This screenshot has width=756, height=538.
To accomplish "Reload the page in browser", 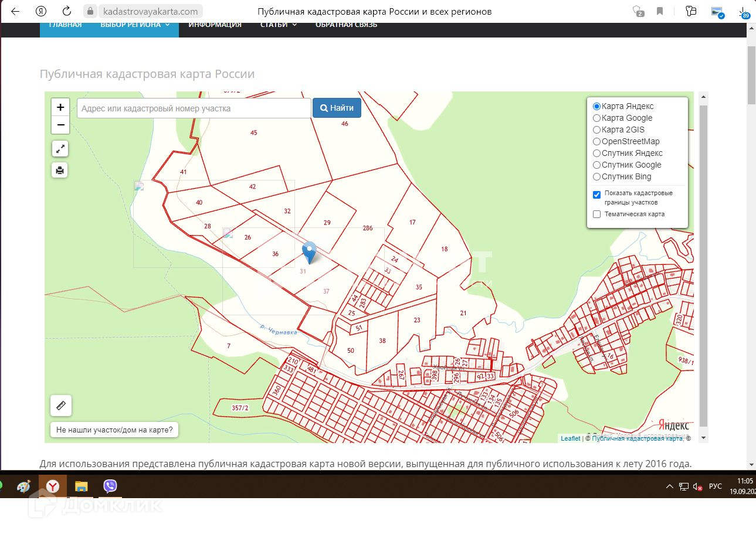I will pos(67,11).
